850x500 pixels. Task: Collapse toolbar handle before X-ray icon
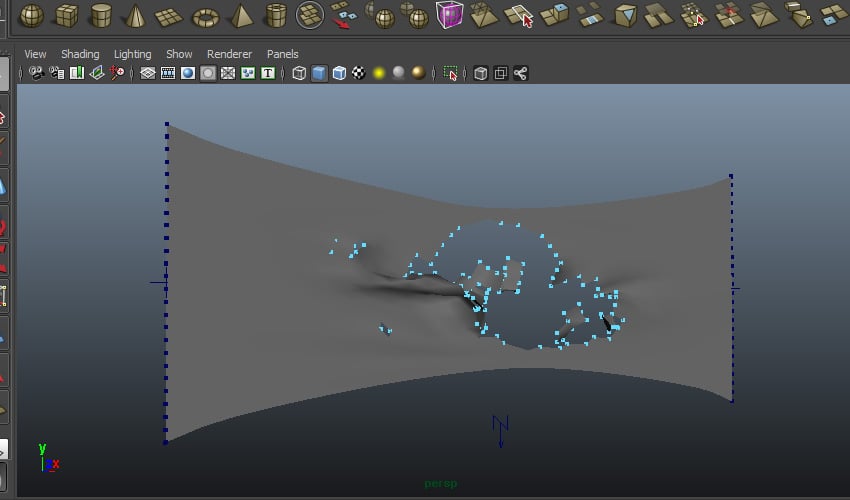click(465, 73)
